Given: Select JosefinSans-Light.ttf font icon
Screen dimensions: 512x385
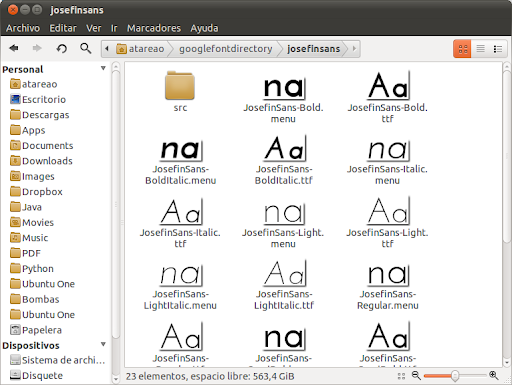Looking at the screenshot, I should (x=388, y=211).
